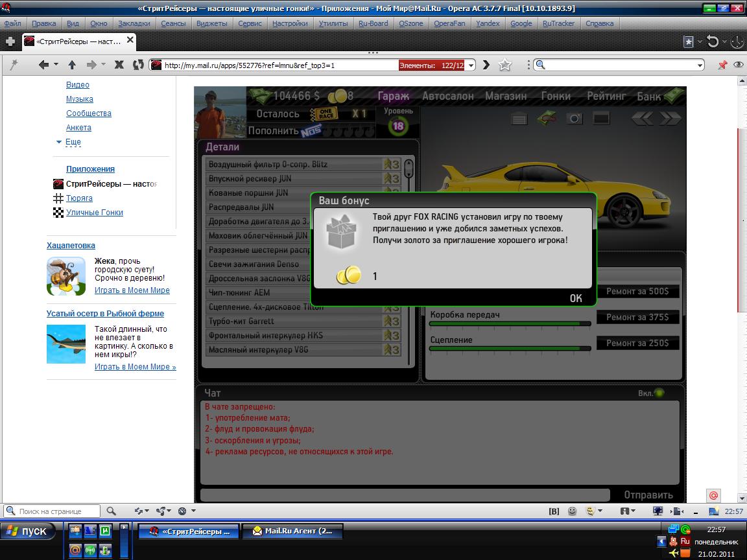The width and height of the screenshot is (747, 560).
Task: Click the magnifier find icon in status bar
Action: (111, 511)
